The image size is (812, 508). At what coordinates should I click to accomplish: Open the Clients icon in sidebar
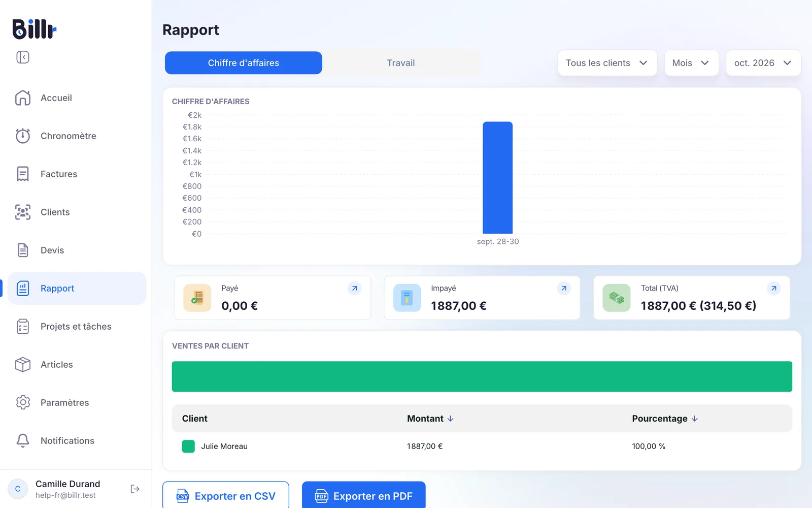click(23, 212)
